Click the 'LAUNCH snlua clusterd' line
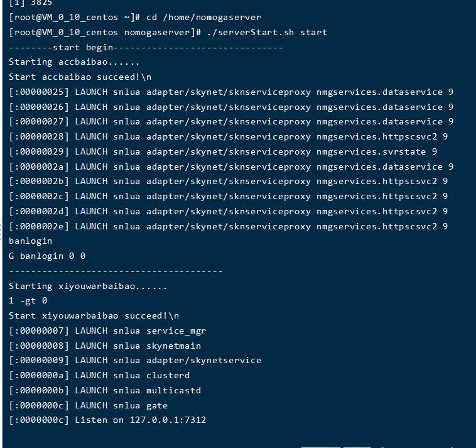Viewport: 476px width, 448px height. click(132, 375)
